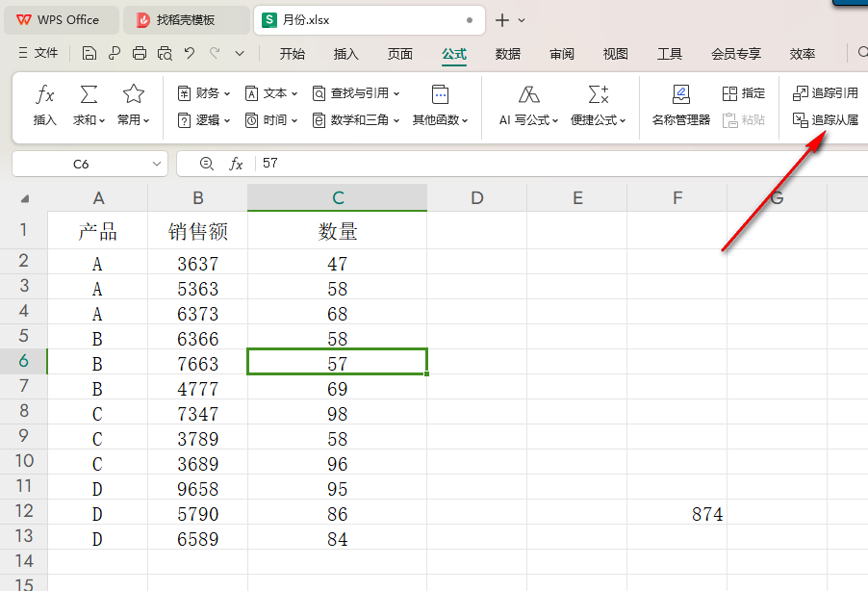The image size is (868, 591).
Task: Select row 12 header
Action: click(24, 511)
